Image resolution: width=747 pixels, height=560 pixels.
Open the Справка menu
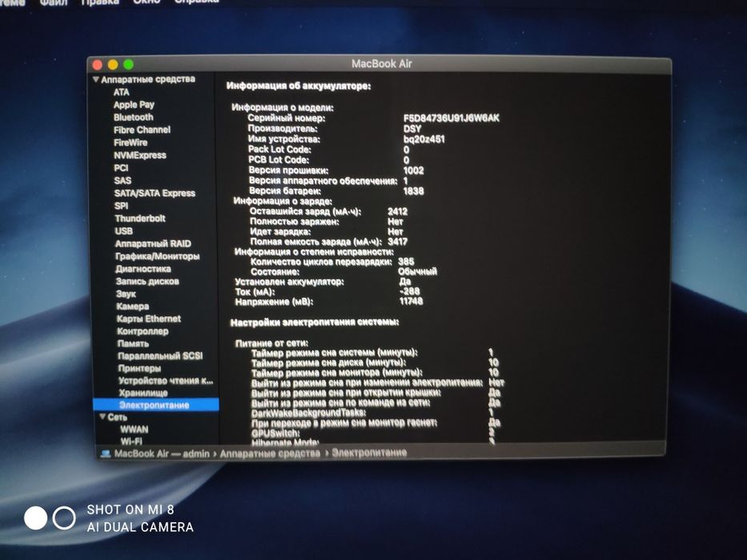click(196, 2)
